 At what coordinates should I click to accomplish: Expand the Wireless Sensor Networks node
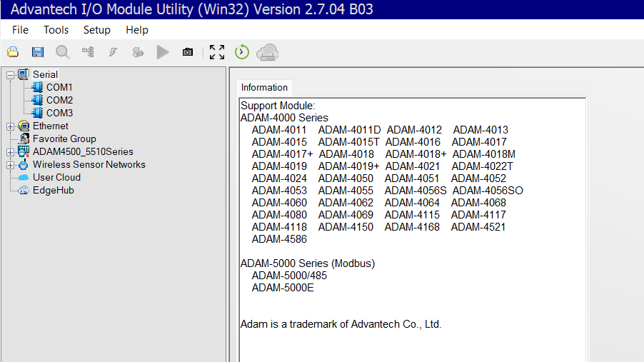[x=10, y=165]
